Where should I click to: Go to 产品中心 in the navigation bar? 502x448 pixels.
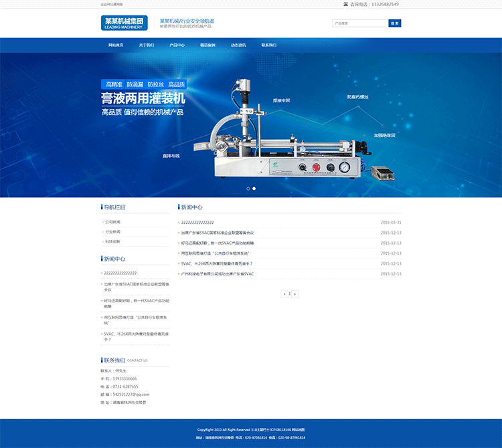click(177, 45)
